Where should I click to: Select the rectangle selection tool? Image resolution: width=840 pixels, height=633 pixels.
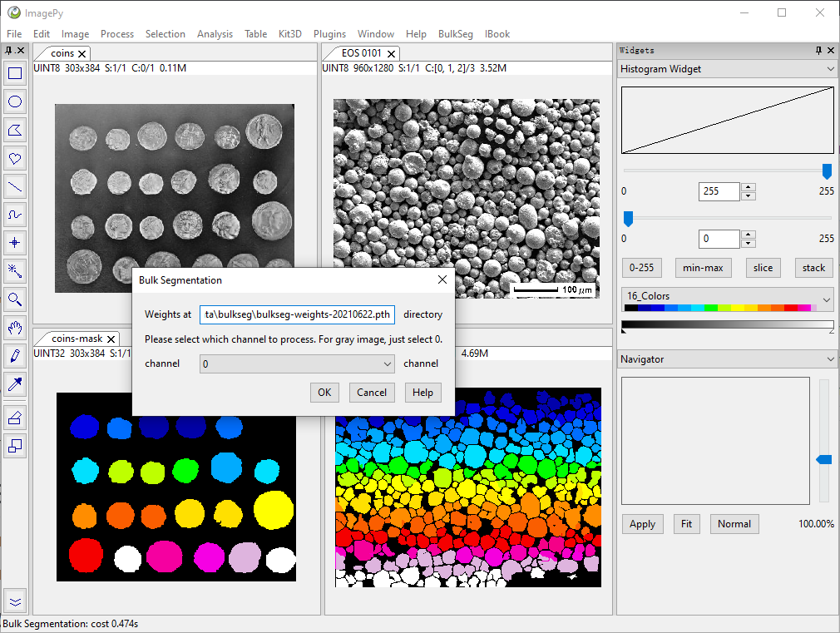15,73
